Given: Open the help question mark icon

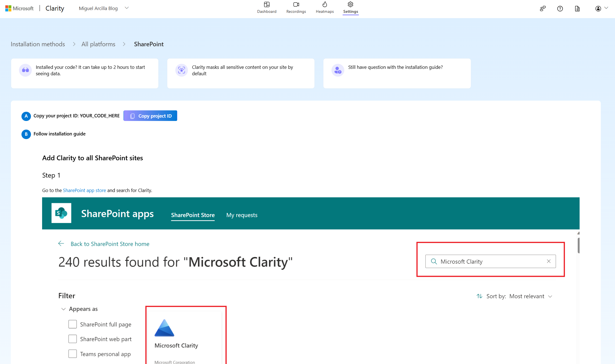Looking at the screenshot, I should (560, 9).
